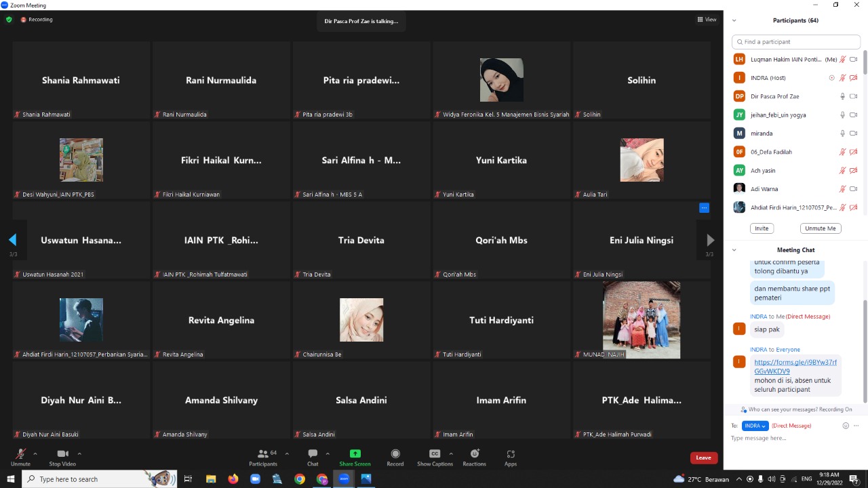Screen dimensions: 868x488
Task: Unmute microphone in the bottom toolbar
Action: pos(20,454)
